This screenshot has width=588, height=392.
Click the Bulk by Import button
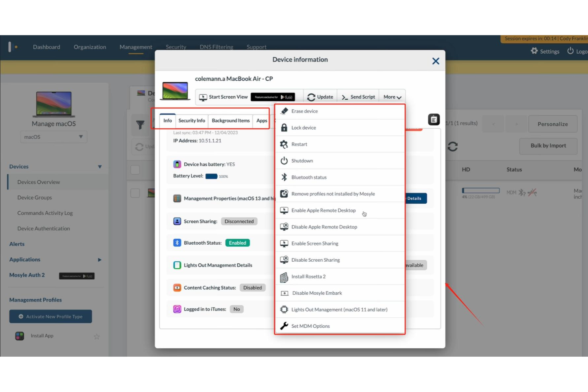tap(548, 146)
